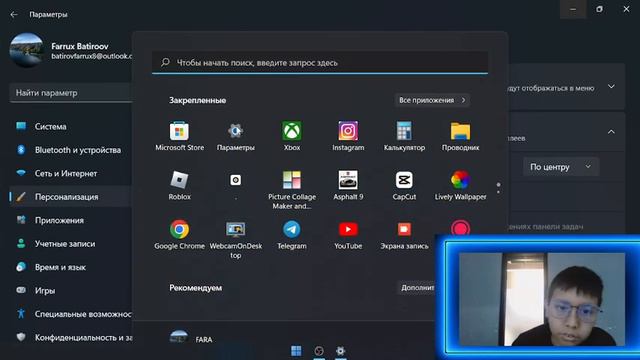
Task: Launch Xbox from the Start menu
Action: (292, 136)
